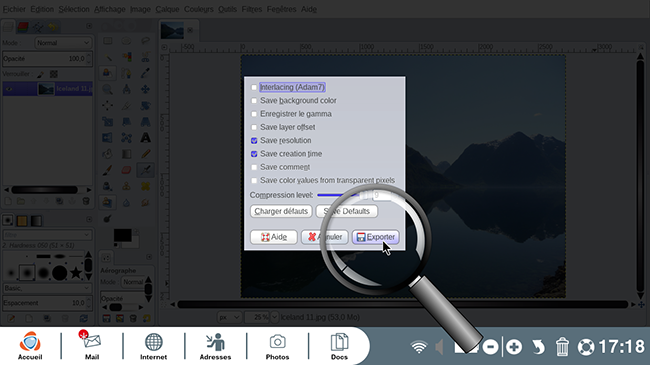Select the Pencil tool
Viewport: 650px width, 365px height.
tap(146, 154)
